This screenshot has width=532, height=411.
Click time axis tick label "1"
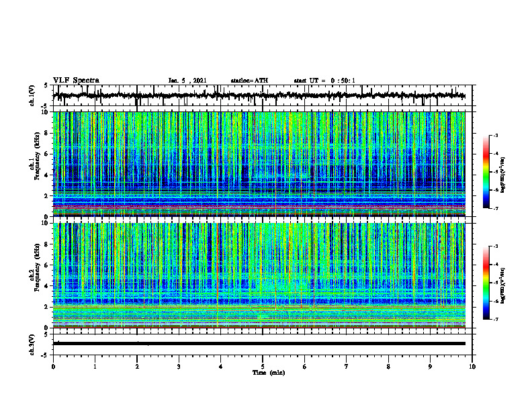95,367
